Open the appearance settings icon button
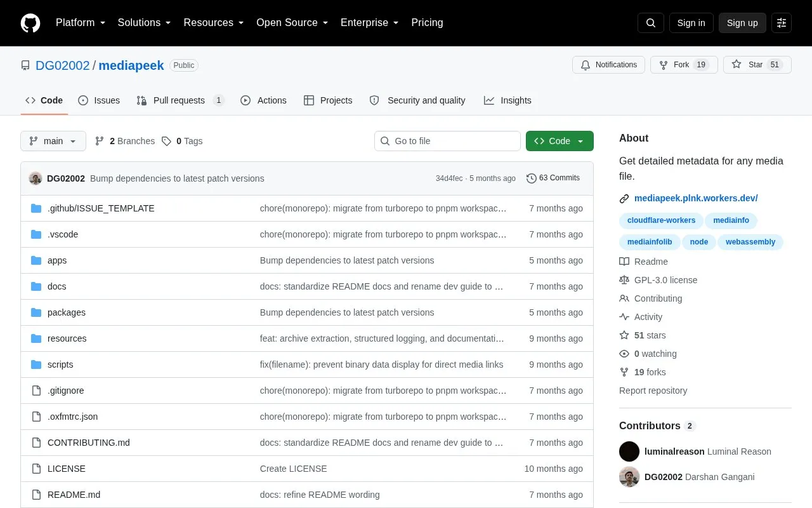 [x=782, y=23]
